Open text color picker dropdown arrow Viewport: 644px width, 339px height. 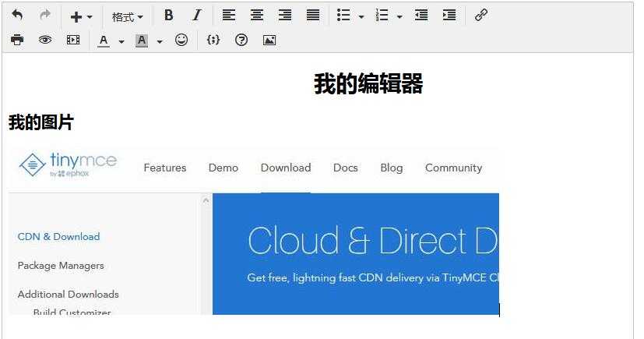click(x=121, y=41)
